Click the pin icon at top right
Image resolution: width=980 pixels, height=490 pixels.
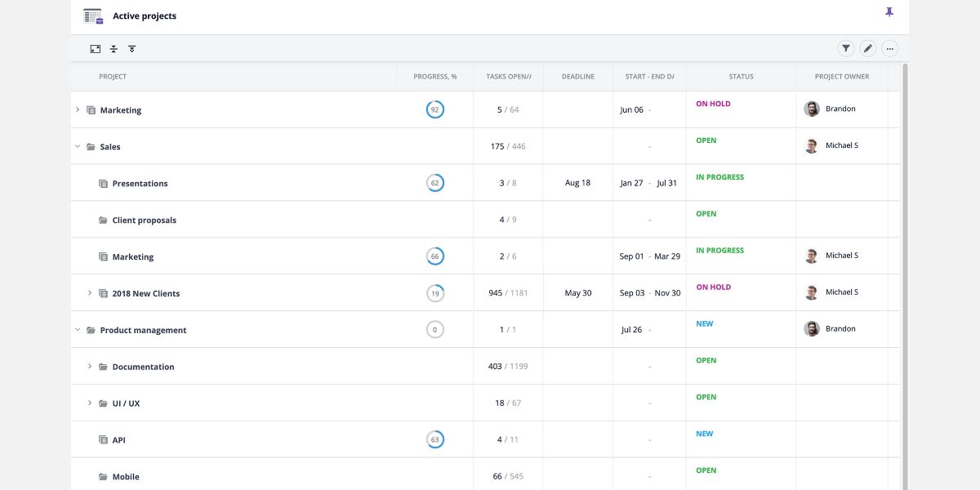(889, 13)
